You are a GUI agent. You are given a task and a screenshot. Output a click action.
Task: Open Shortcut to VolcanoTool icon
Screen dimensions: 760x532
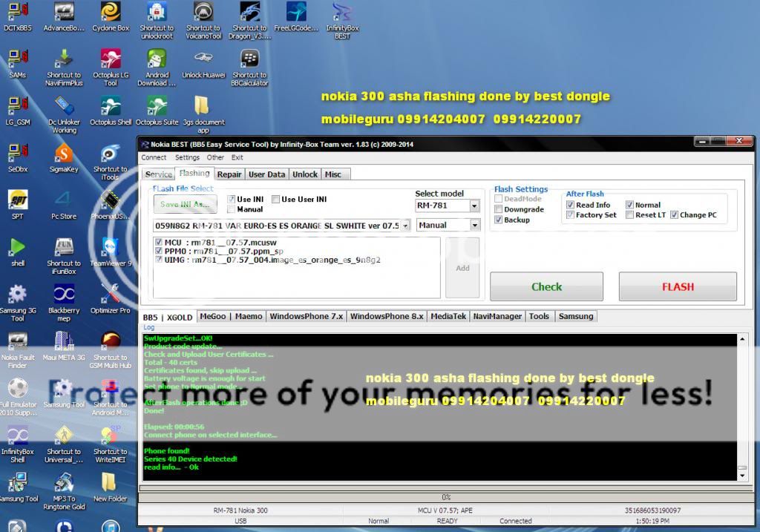203,20
